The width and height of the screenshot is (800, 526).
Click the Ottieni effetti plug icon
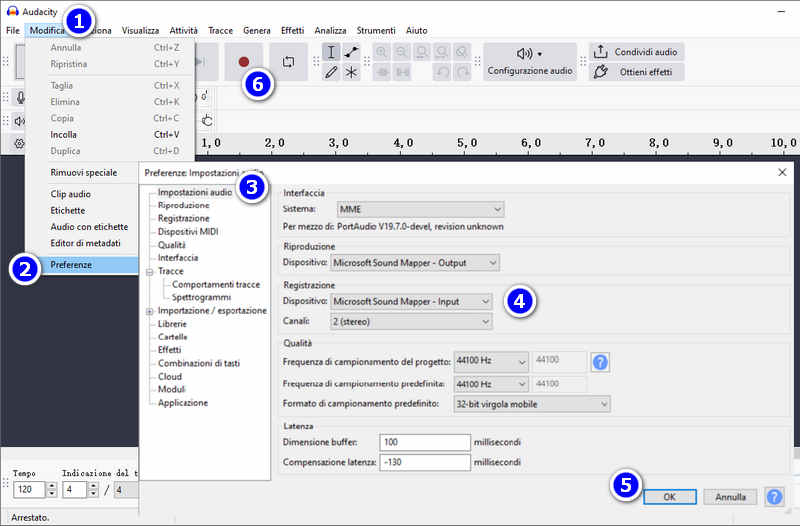click(601, 72)
